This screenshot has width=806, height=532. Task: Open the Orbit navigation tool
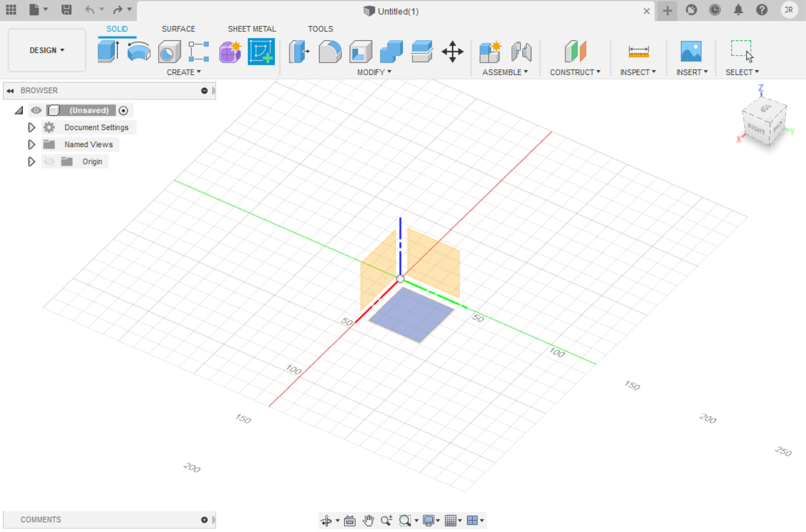coord(326,521)
